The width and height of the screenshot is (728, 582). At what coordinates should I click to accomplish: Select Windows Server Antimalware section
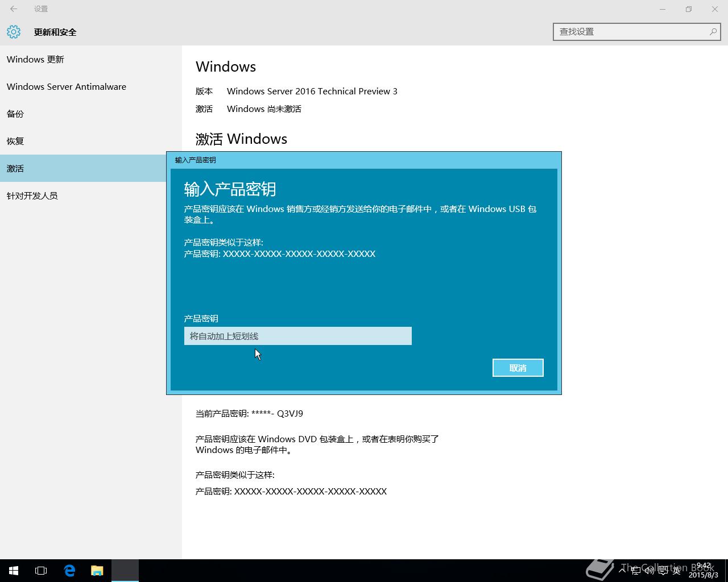click(x=91, y=86)
